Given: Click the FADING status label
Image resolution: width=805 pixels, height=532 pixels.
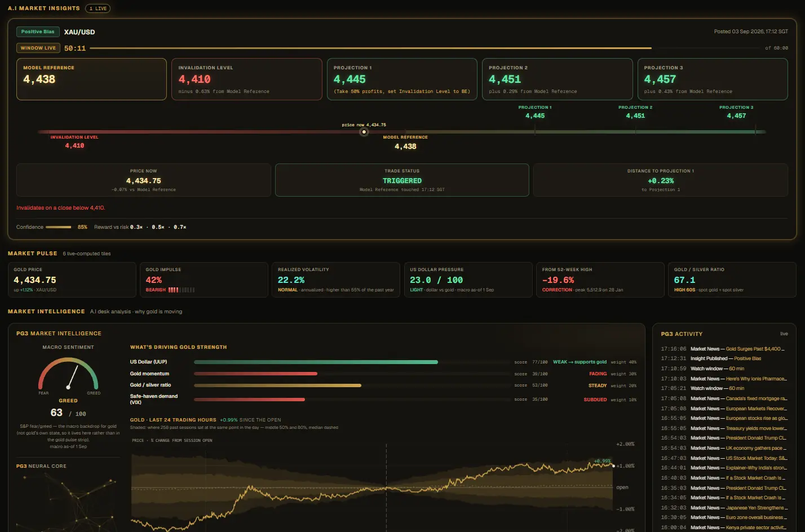Looking at the screenshot, I should pos(598,374).
